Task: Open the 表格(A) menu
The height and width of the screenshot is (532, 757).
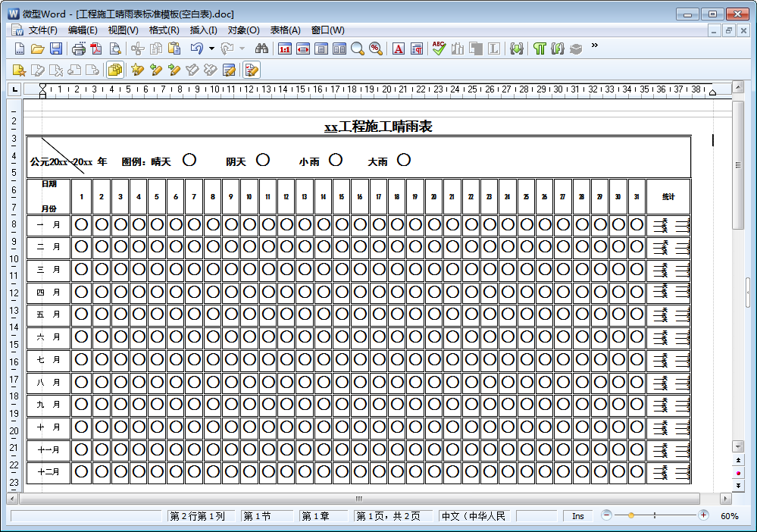Action: (x=286, y=30)
